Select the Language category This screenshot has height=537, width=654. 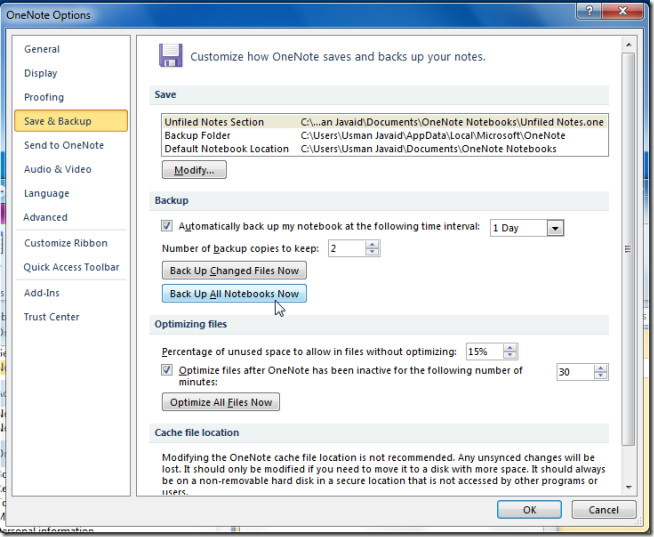click(x=47, y=194)
